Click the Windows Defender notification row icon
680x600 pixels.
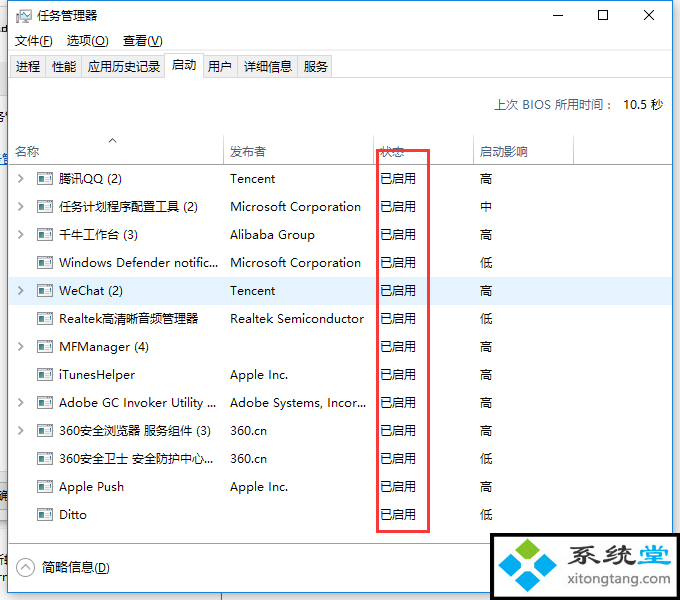[45, 263]
